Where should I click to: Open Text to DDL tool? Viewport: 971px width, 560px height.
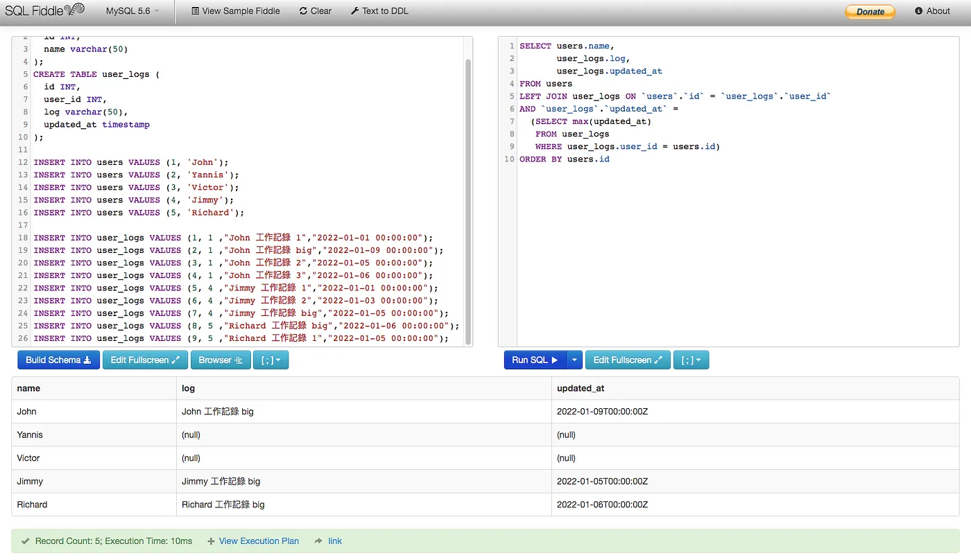[379, 11]
